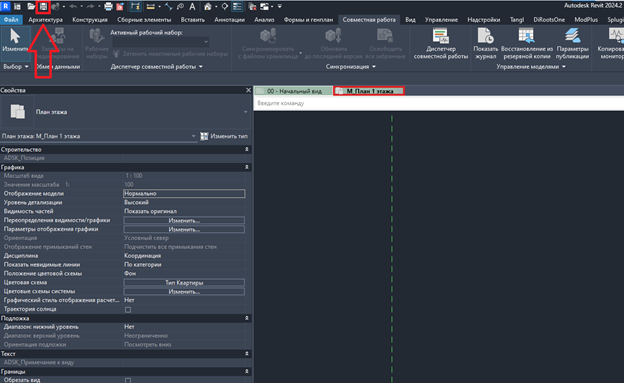Collapse the Графика properties section

247,167
